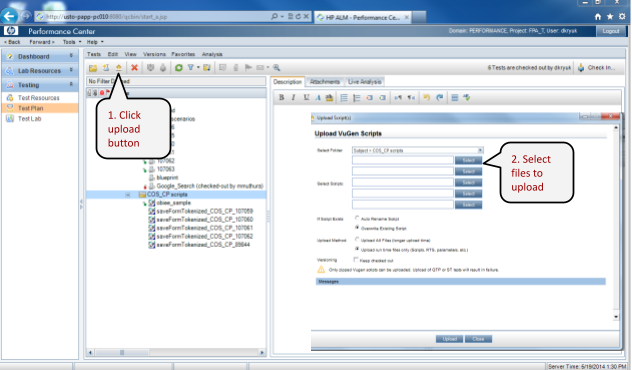
Task: Click the red X Delete toolbar icon
Action: 135,67
